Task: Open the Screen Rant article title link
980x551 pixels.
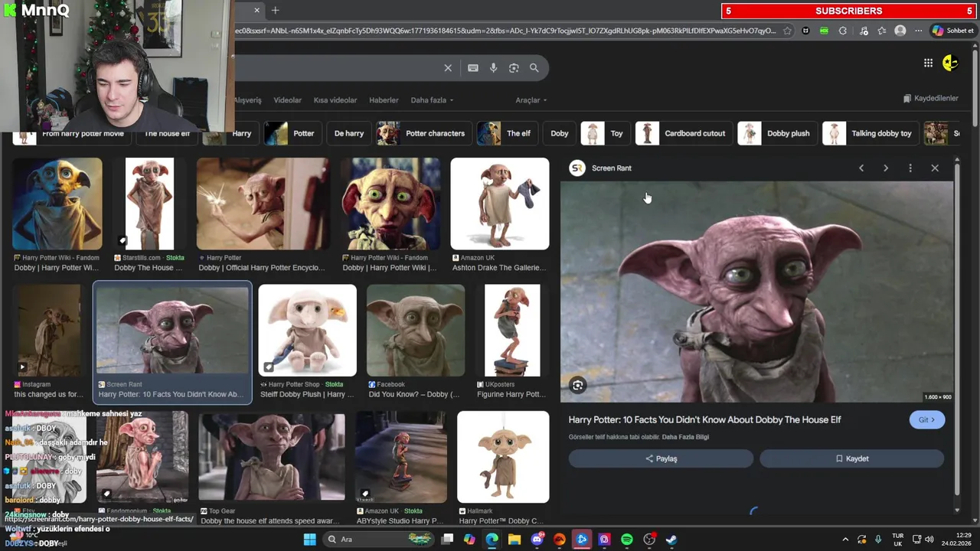Action: tap(704, 419)
